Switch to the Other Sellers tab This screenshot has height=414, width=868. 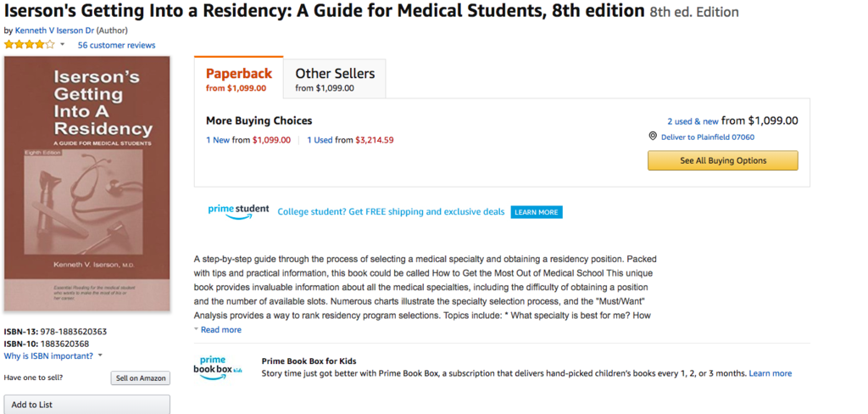pyautogui.click(x=334, y=79)
